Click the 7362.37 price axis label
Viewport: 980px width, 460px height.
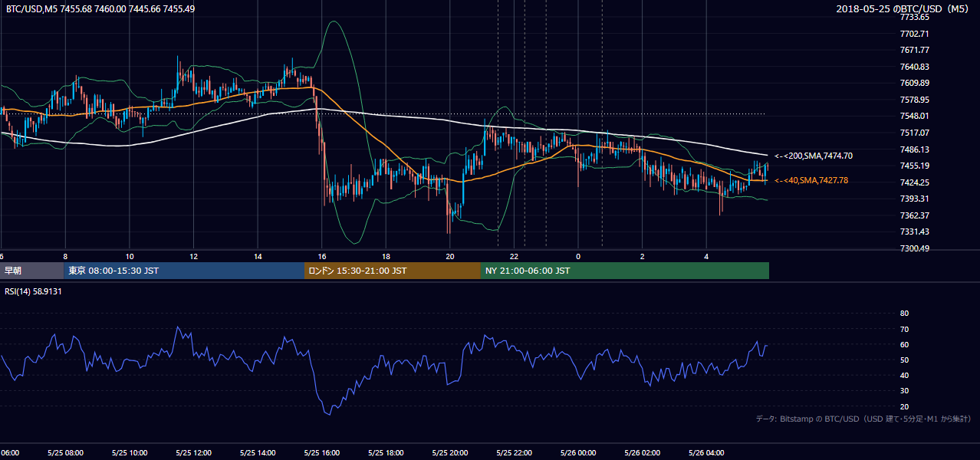click(x=915, y=215)
